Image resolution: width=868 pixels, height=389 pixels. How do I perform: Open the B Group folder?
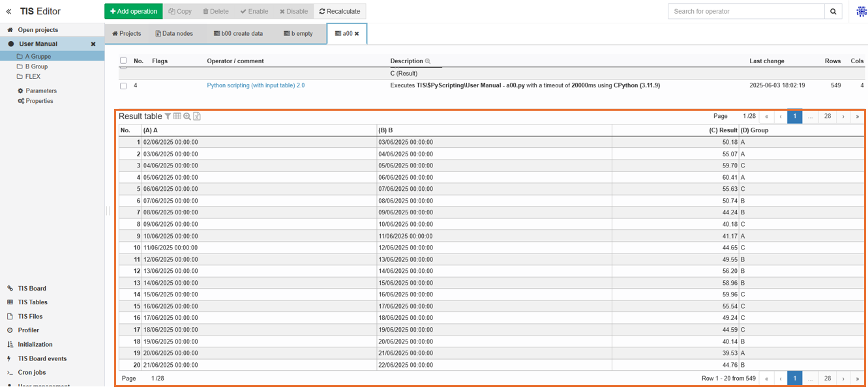[x=36, y=66]
